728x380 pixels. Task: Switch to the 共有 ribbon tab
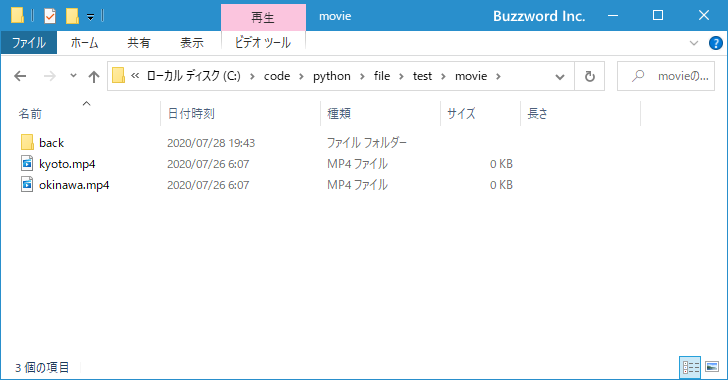coord(138,43)
